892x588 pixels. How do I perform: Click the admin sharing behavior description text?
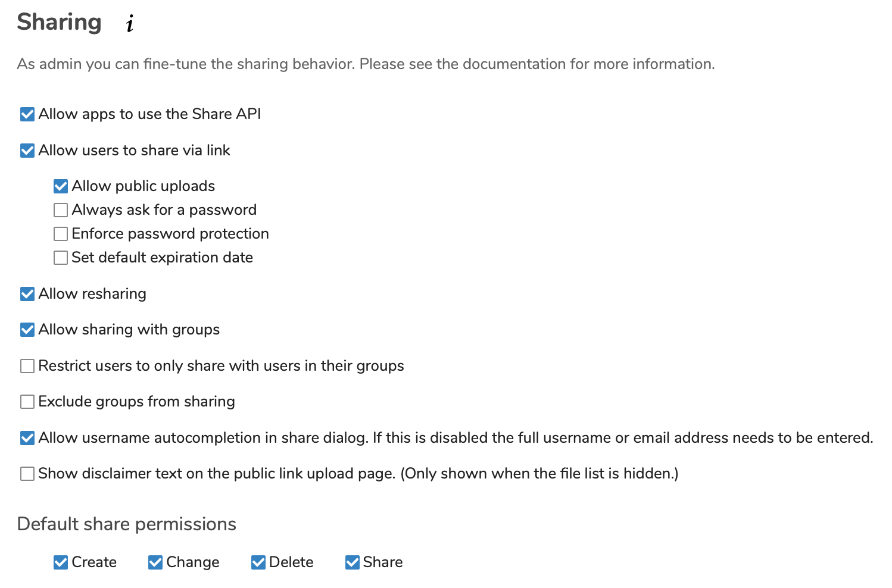coord(366,64)
